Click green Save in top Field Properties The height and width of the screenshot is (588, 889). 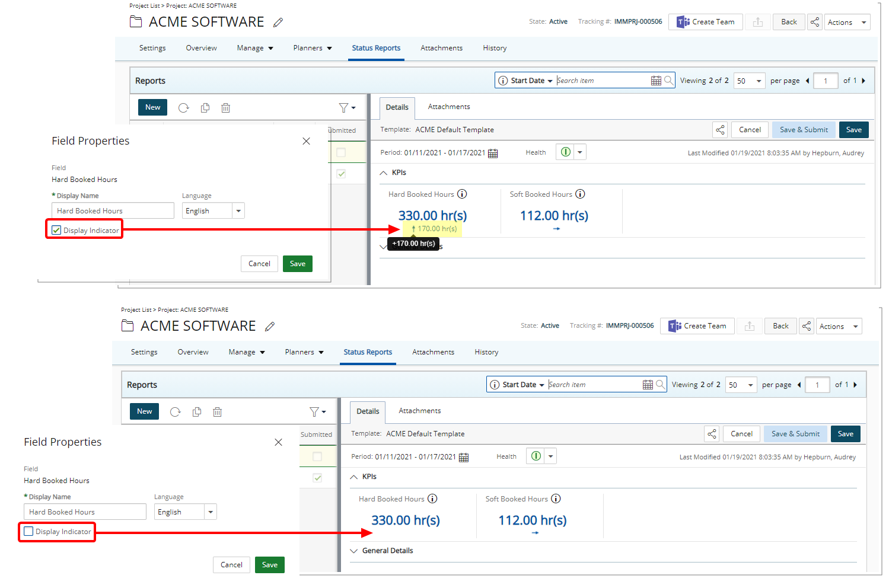(x=298, y=264)
